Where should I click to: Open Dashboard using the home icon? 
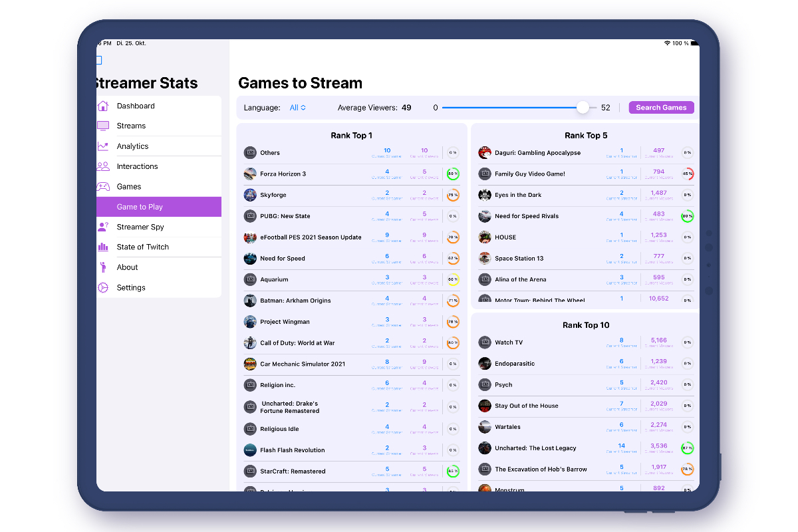pyautogui.click(x=103, y=105)
